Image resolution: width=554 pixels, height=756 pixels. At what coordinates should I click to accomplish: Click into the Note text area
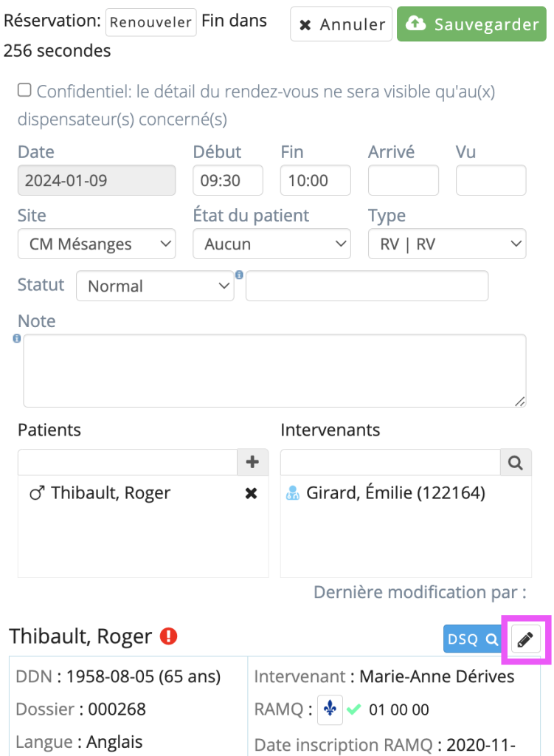click(274, 371)
